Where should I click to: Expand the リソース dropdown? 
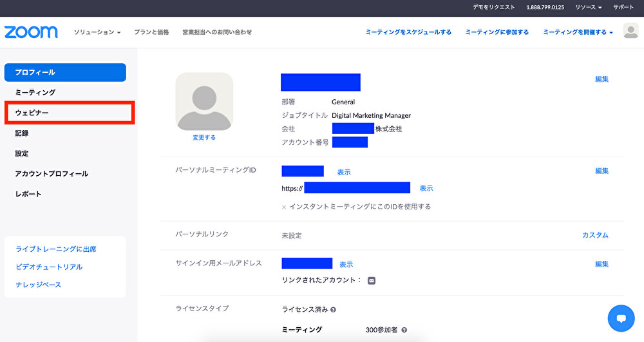tap(588, 7)
